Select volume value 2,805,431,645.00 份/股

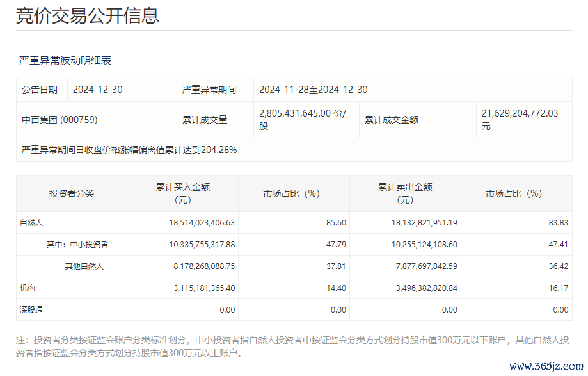pyautogui.click(x=303, y=120)
